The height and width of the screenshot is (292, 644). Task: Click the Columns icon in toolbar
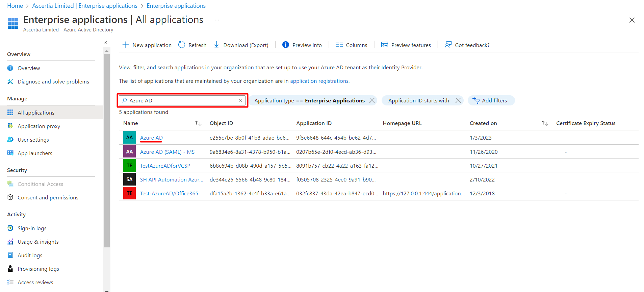(x=339, y=45)
